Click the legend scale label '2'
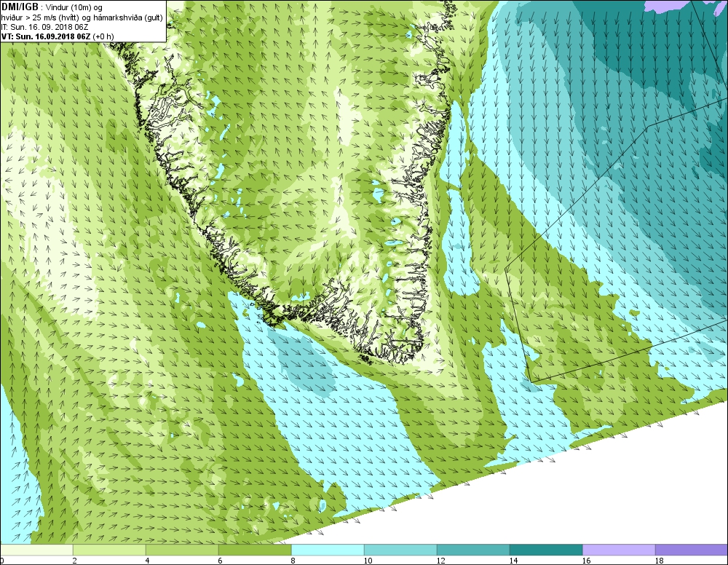728x565 pixels. tap(75, 561)
